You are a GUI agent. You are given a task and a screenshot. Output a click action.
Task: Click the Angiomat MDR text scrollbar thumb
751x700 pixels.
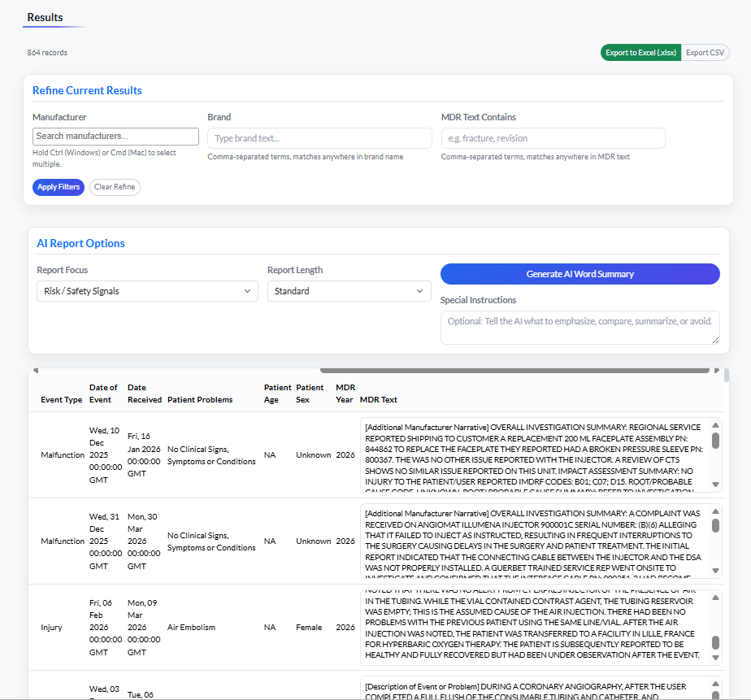point(715,525)
